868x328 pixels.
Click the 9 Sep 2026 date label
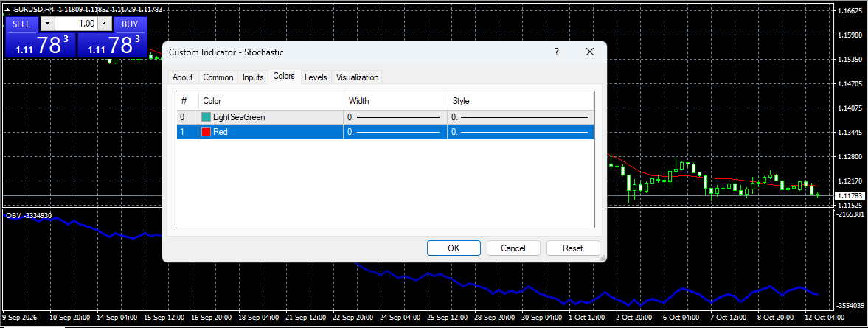(x=21, y=318)
